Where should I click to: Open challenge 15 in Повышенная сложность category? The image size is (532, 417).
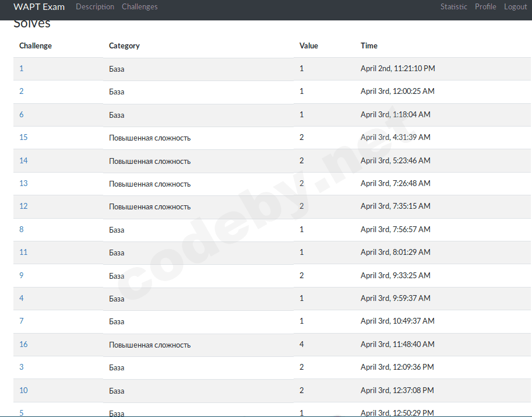(x=23, y=137)
